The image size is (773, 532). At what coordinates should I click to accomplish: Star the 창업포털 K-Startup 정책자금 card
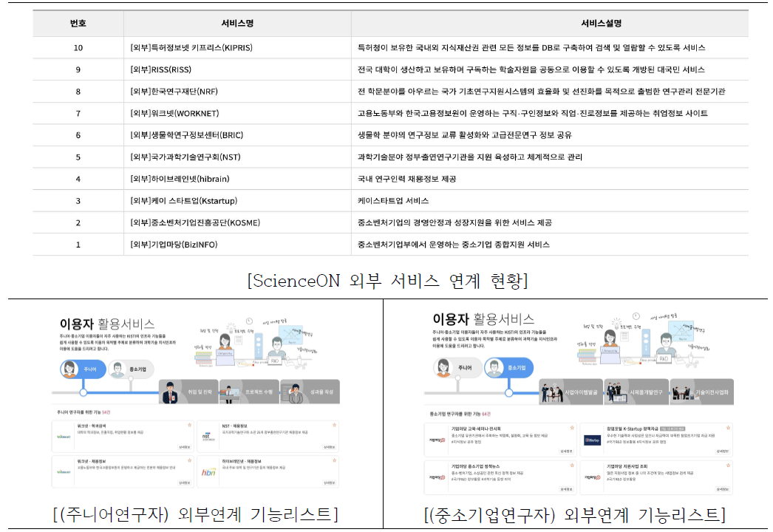[728, 428]
